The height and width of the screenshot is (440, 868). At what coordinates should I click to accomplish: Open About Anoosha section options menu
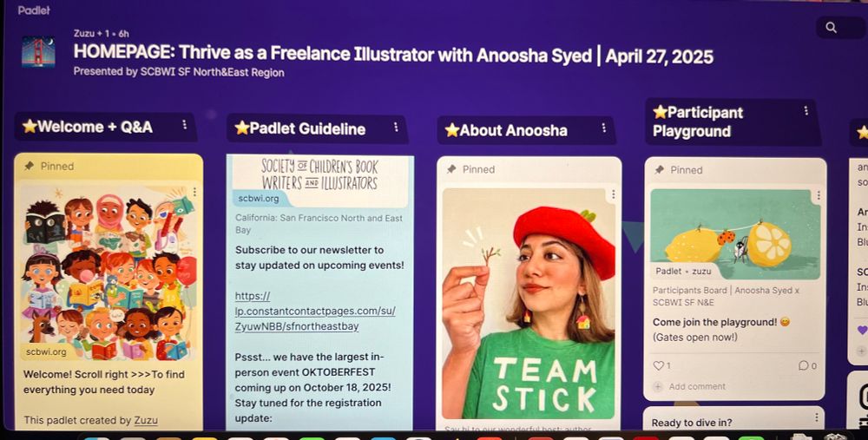point(603,128)
